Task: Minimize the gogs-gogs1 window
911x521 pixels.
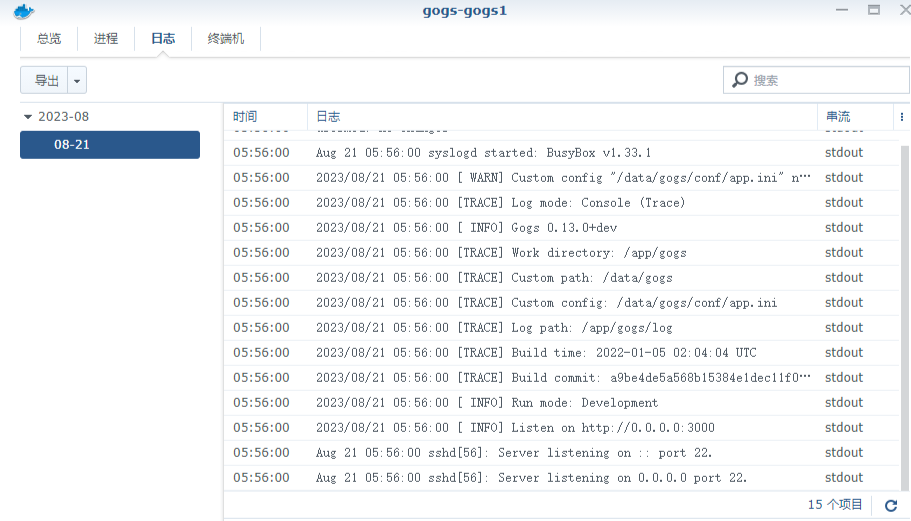Action: (842, 10)
